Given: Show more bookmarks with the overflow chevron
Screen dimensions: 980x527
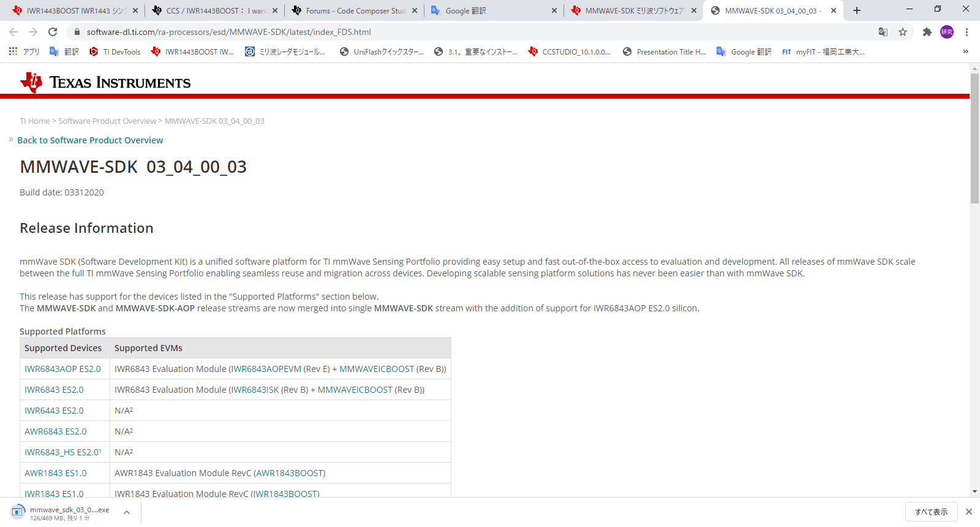Looking at the screenshot, I should coord(966,52).
